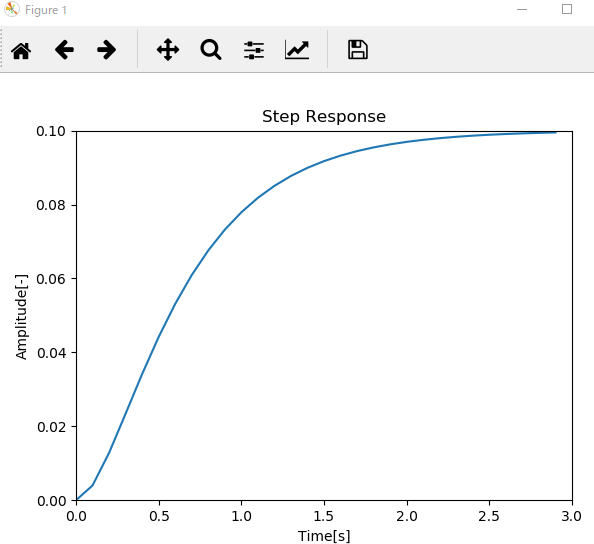Click the 0.06 y-axis tick label
The width and height of the screenshot is (594, 544).
pos(51,279)
